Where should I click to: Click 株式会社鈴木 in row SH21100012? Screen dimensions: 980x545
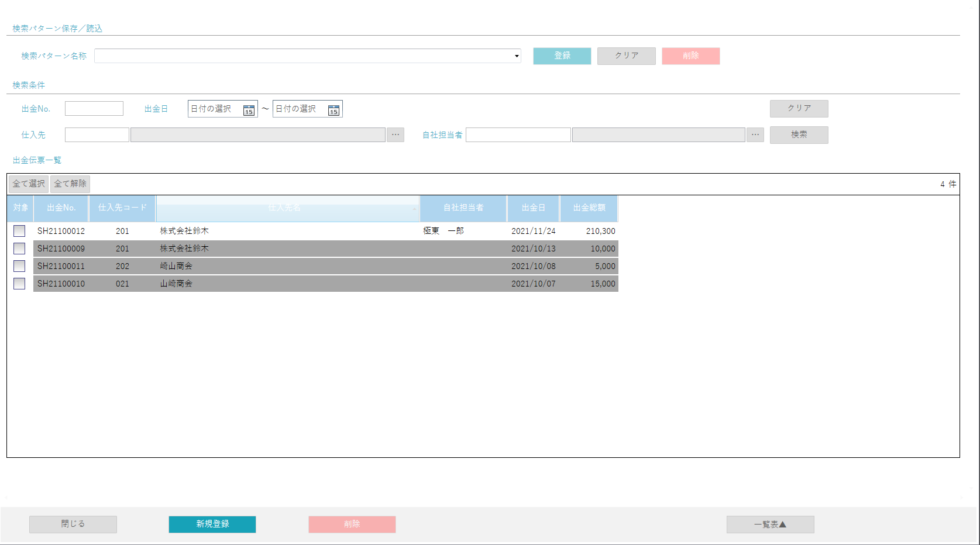coord(184,231)
